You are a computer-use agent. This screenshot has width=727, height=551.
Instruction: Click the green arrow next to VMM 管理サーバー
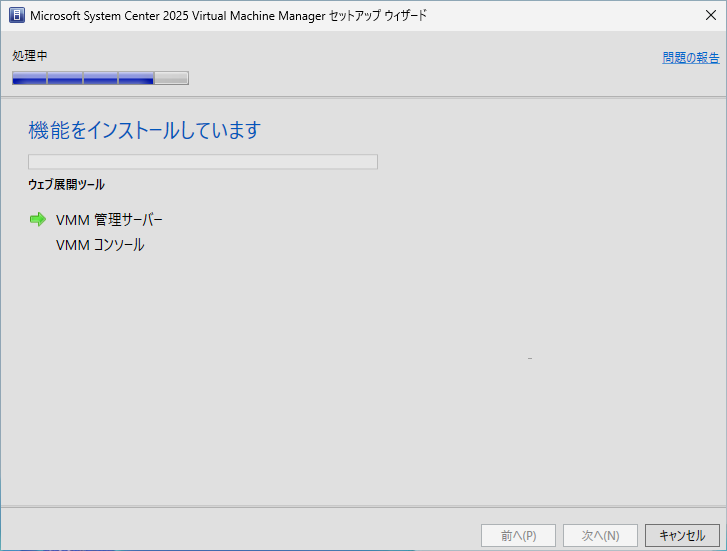(38, 219)
